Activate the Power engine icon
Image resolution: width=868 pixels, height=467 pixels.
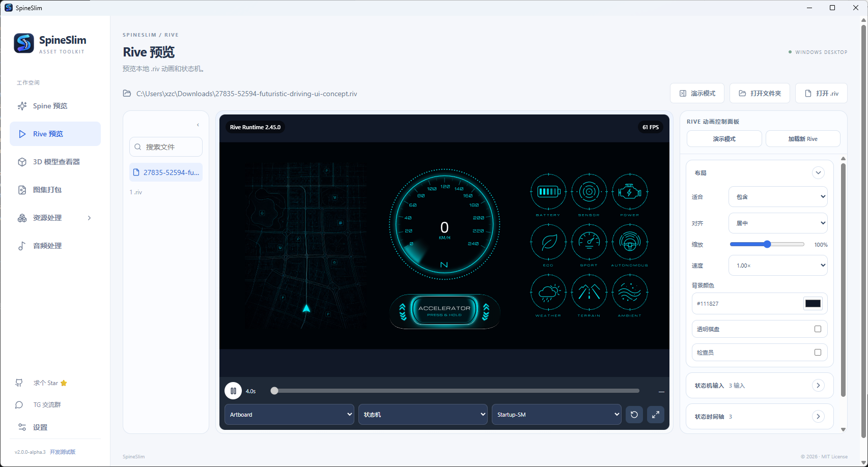[630, 192]
